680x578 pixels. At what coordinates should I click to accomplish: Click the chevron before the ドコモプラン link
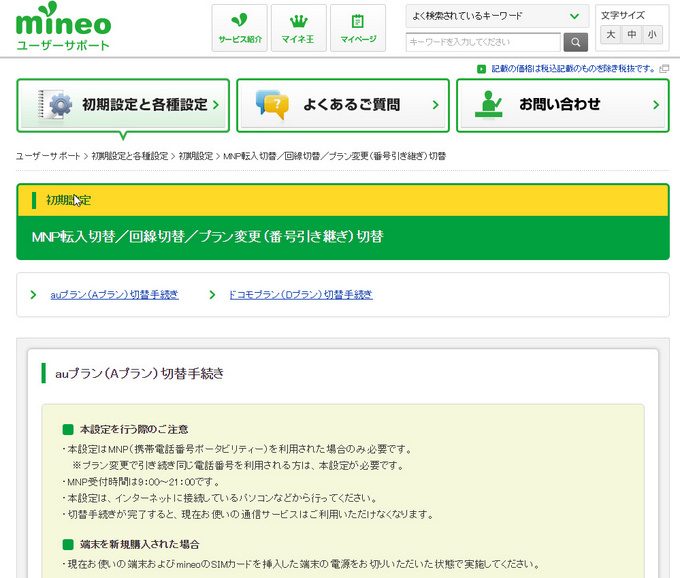[212, 295]
